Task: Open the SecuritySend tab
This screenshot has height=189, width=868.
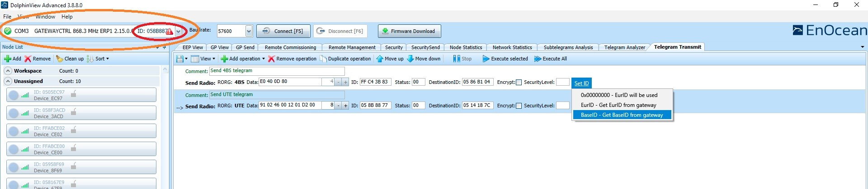Action: pos(425,47)
